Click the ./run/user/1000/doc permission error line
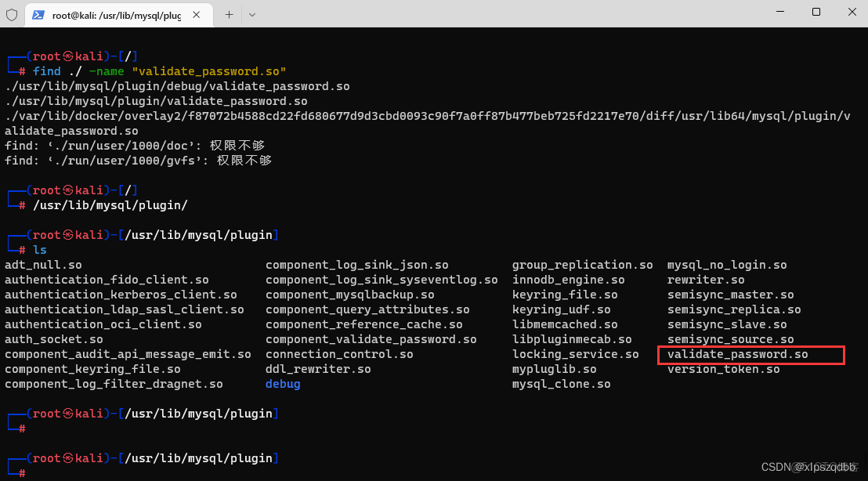Image resolution: width=868 pixels, height=481 pixels. point(135,146)
